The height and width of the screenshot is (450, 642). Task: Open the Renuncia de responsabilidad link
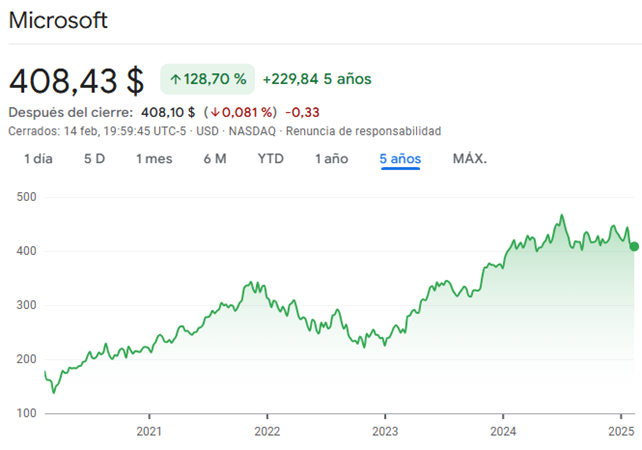coord(363,131)
